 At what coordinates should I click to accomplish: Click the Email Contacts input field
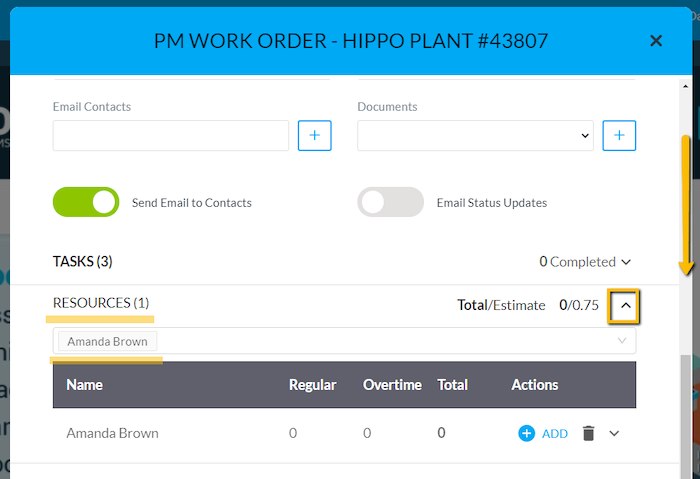click(x=171, y=135)
